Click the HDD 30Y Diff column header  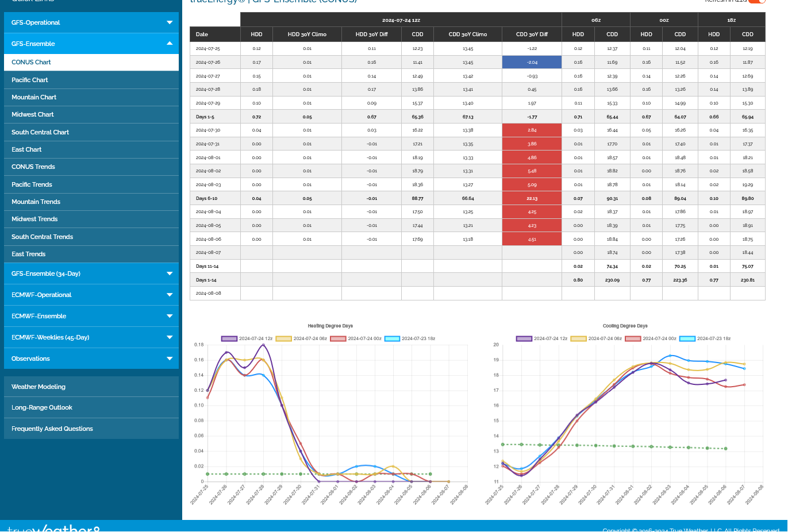371,34
